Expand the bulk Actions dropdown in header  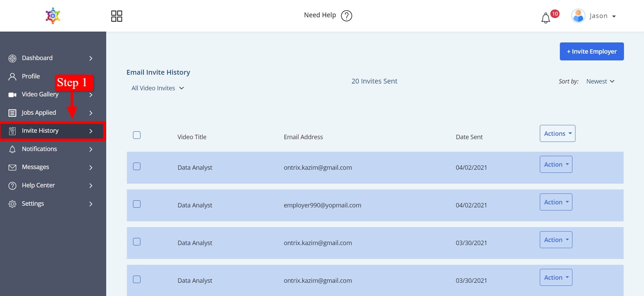[x=557, y=133]
